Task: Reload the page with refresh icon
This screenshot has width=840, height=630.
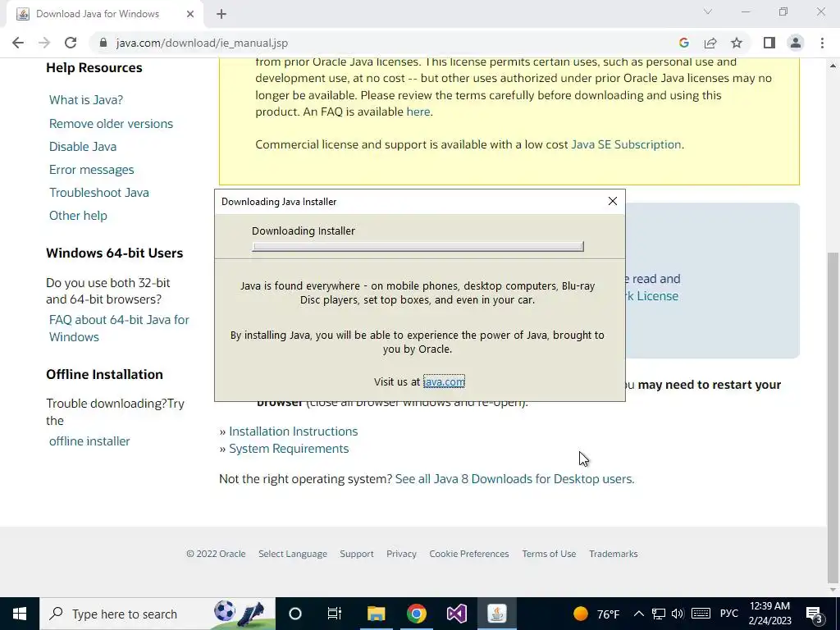Action: [x=71, y=43]
